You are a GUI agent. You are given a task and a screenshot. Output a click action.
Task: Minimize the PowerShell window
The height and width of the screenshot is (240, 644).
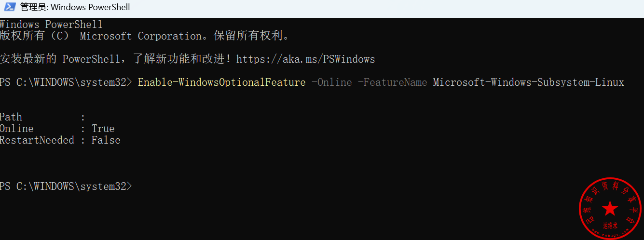623,7
